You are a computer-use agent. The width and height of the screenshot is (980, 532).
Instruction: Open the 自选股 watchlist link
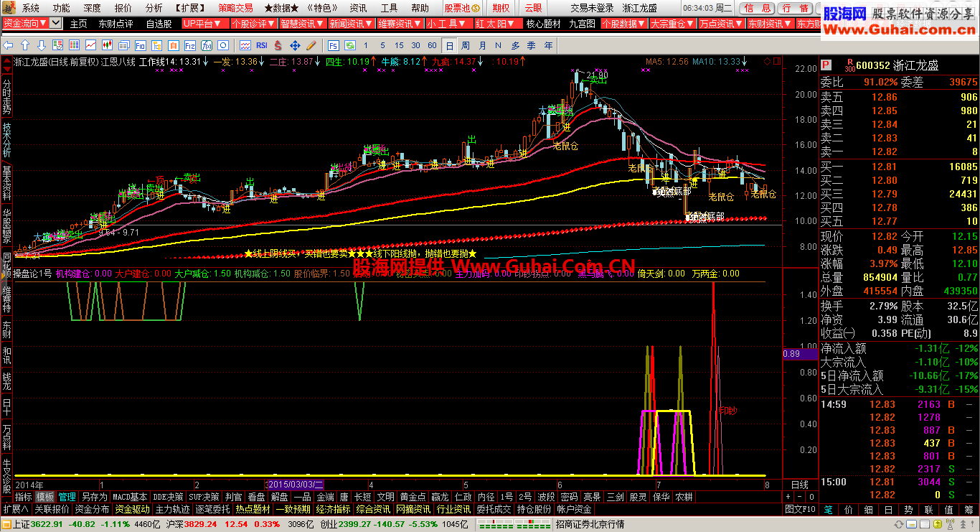(159, 24)
